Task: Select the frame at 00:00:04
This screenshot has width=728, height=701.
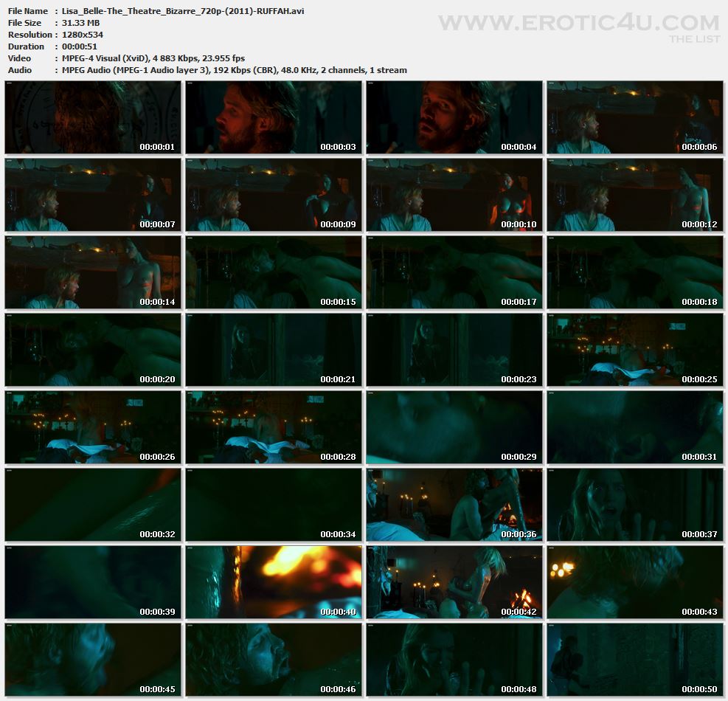Action: [x=454, y=117]
